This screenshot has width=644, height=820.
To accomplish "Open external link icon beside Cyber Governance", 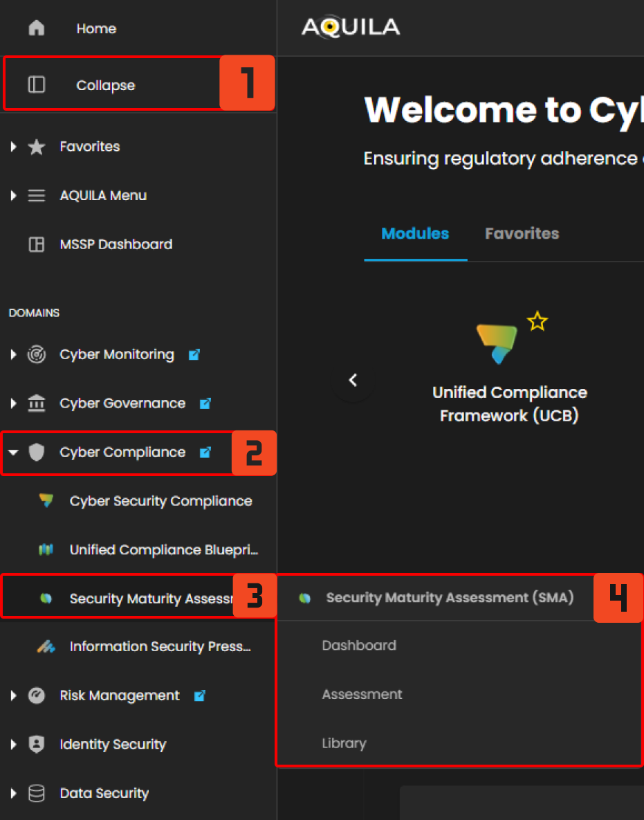I will (x=205, y=403).
